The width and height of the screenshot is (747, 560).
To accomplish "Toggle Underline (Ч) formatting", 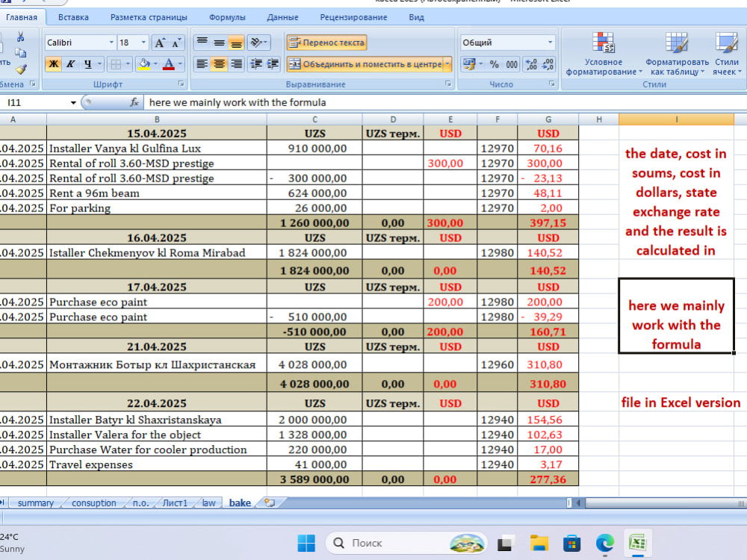I will pyautogui.click(x=87, y=63).
